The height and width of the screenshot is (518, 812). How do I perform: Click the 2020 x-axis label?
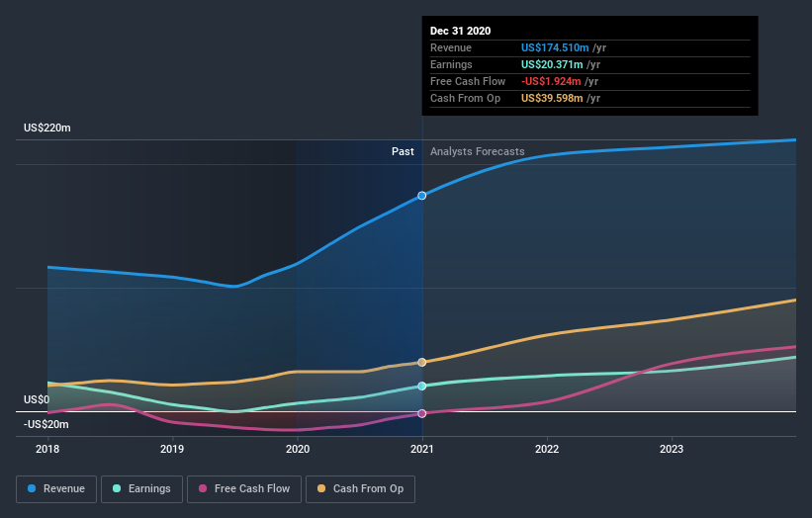(298, 449)
